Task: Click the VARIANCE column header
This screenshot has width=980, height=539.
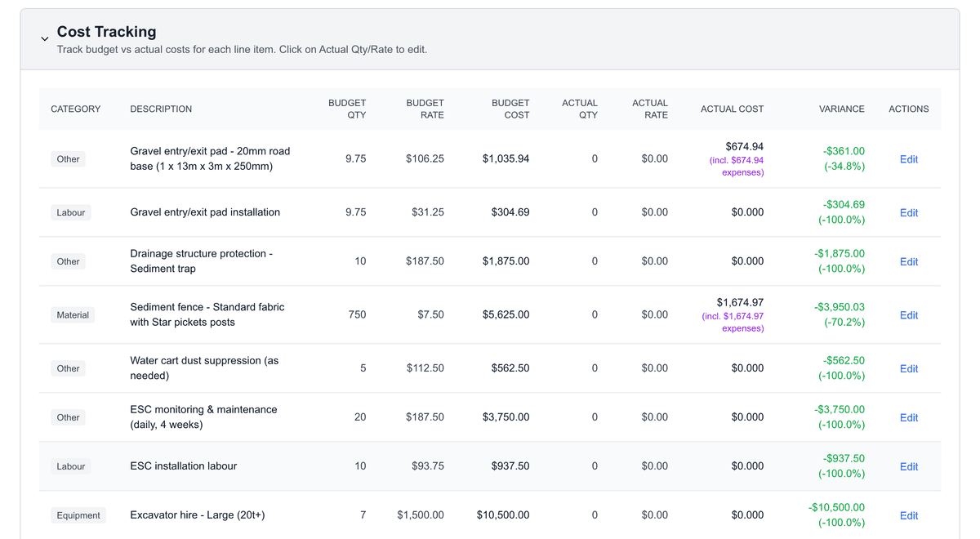Action: pyautogui.click(x=841, y=109)
